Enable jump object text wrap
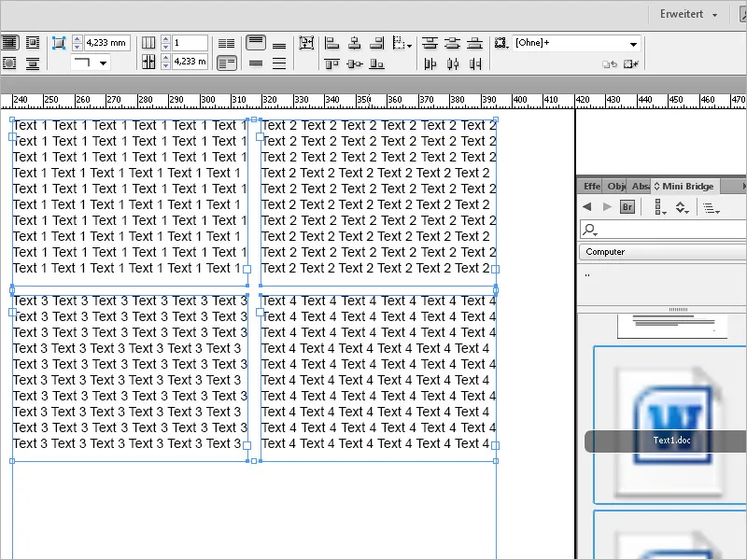The image size is (747, 560). tap(33, 63)
